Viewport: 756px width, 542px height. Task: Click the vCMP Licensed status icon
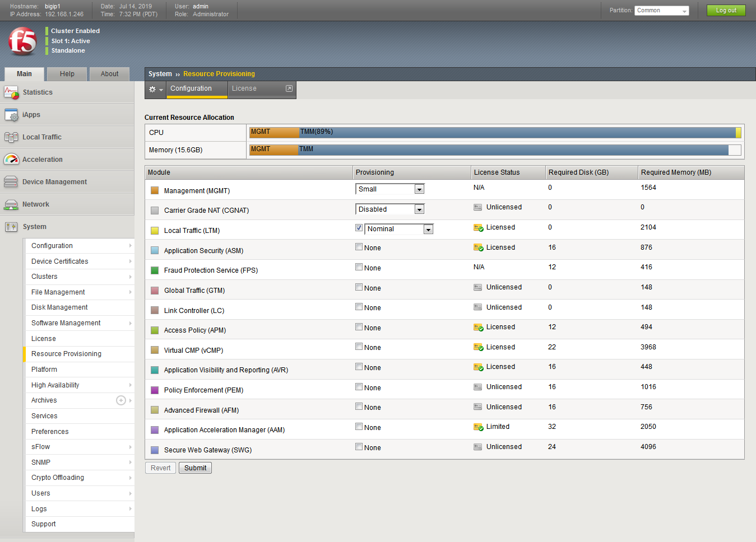(478, 347)
